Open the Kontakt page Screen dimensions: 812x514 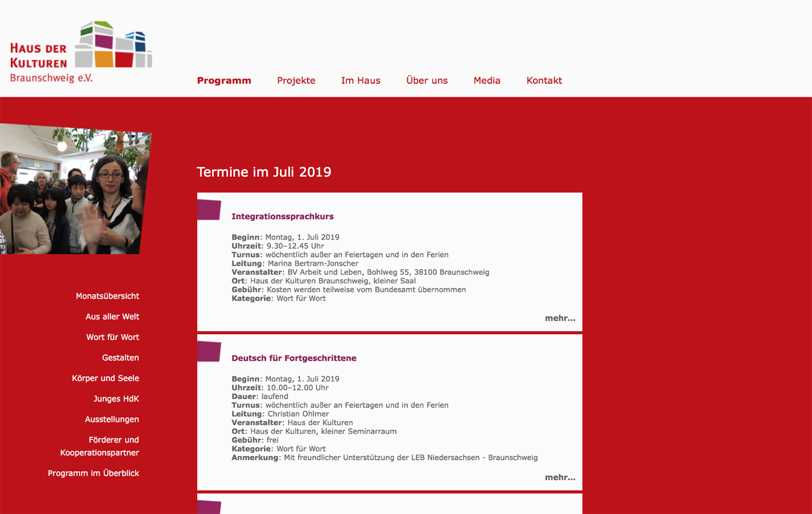pos(544,81)
